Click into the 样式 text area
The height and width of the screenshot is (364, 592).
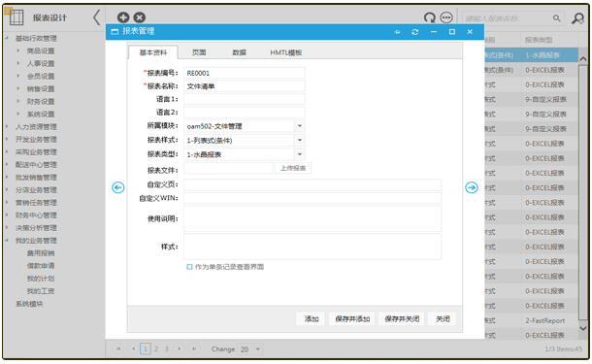pyautogui.click(x=312, y=247)
